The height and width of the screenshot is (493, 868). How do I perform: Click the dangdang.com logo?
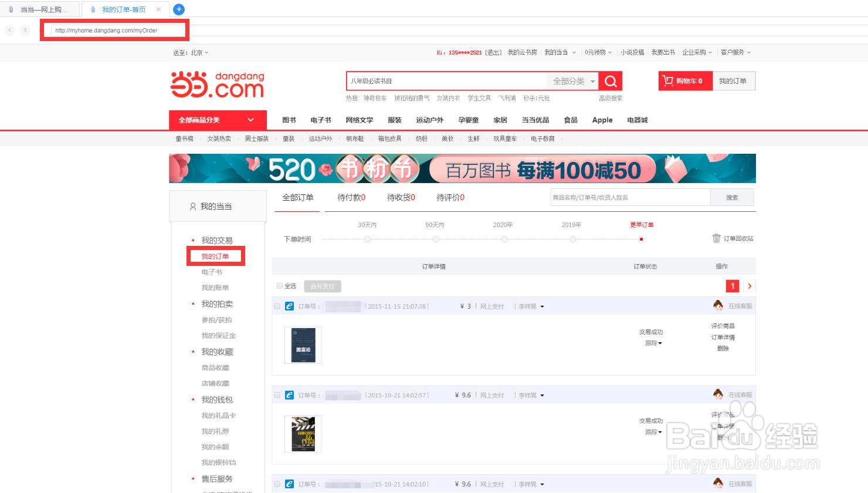[x=217, y=85]
